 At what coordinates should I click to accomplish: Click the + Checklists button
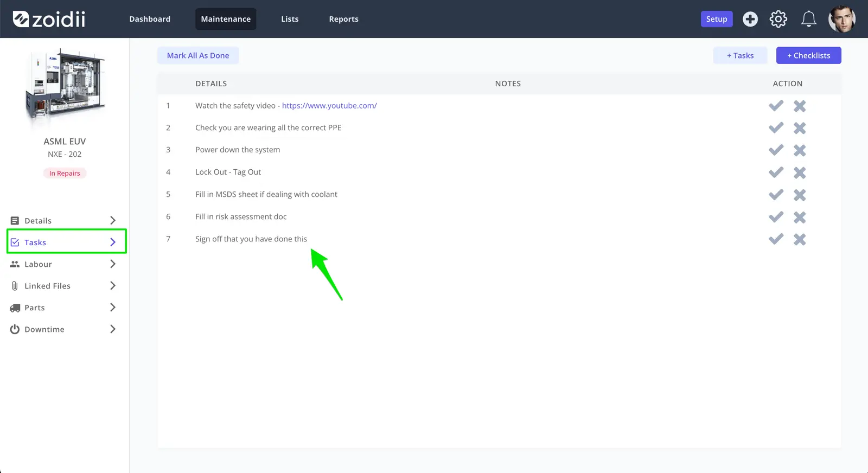[x=809, y=55]
